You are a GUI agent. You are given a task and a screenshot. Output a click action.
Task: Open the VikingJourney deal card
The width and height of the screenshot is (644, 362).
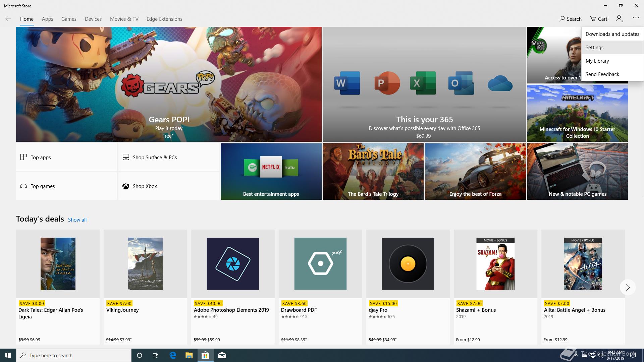coord(145,287)
